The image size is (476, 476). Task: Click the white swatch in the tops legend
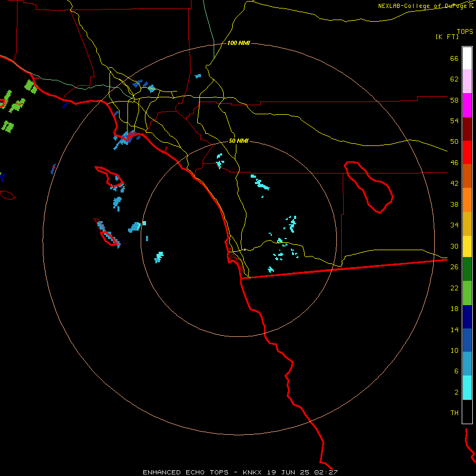click(x=467, y=58)
